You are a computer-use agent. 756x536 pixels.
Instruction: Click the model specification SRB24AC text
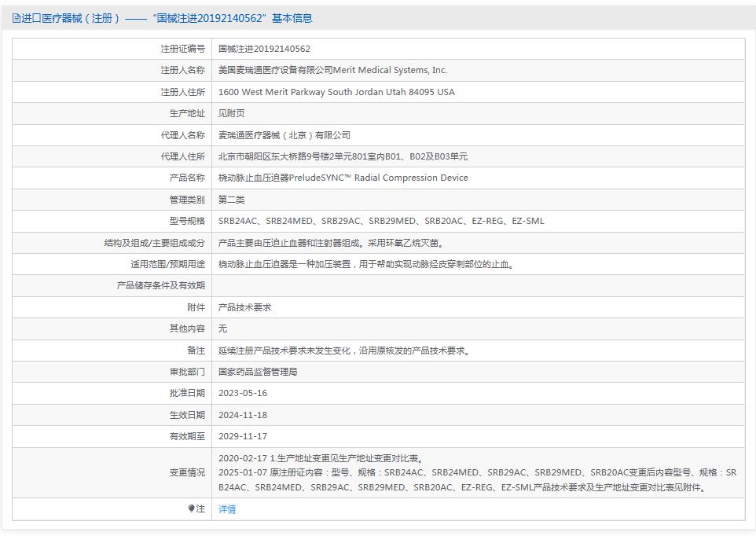pyautogui.click(x=237, y=221)
